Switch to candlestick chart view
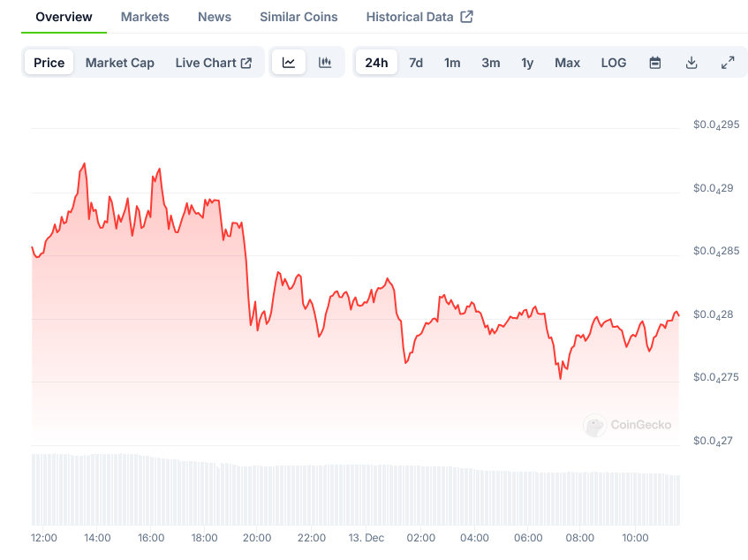Viewport: 748px width, 560px height. pyautogui.click(x=325, y=63)
